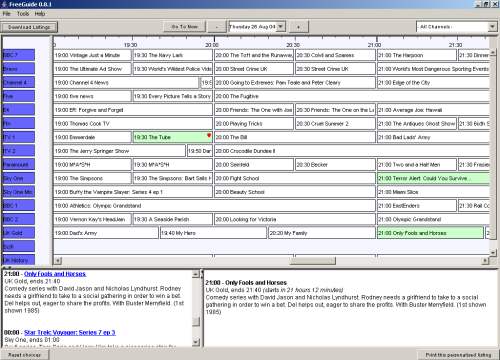Go to previous day with minus button

pos(217,27)
